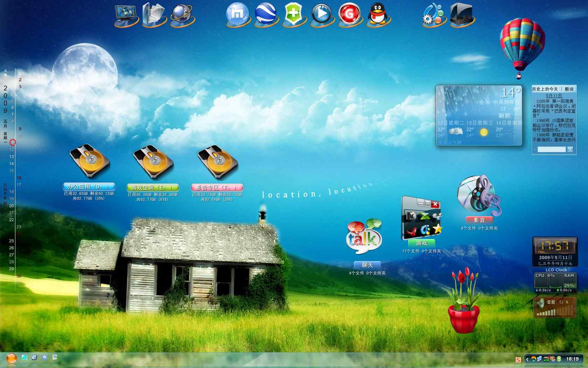Open the 游戏空间 (E:) drive icon
Image resolution: width=588 pixels, height=368 pixels.
153,162
